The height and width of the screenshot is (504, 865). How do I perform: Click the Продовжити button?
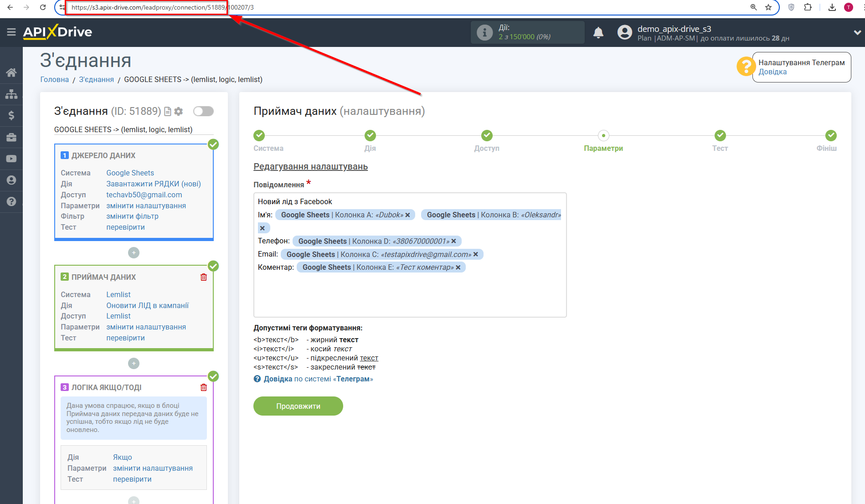(298, 406)
